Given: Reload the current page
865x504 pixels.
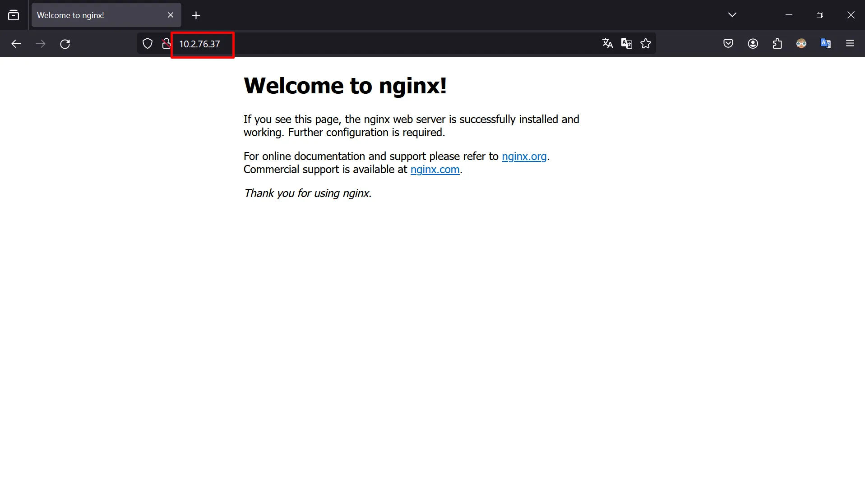Looking at the screenshot, I should (65, 44).
